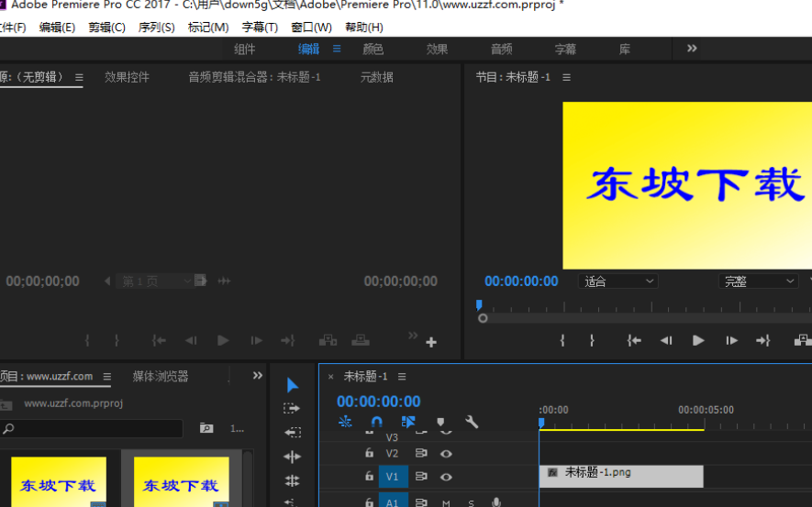The height and width of the screenshot is (507, 812).
Task: Expand workspace overflow chevrons
Action: click(692, 48)
